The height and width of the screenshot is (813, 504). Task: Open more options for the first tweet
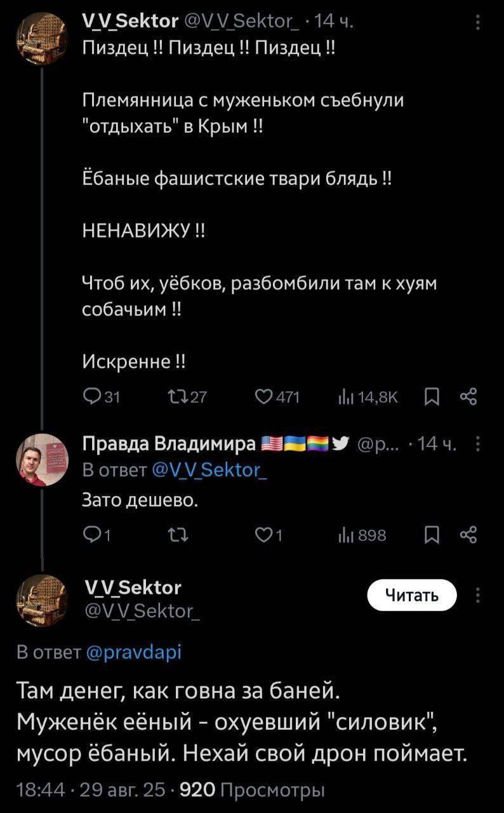pos(477,25)
